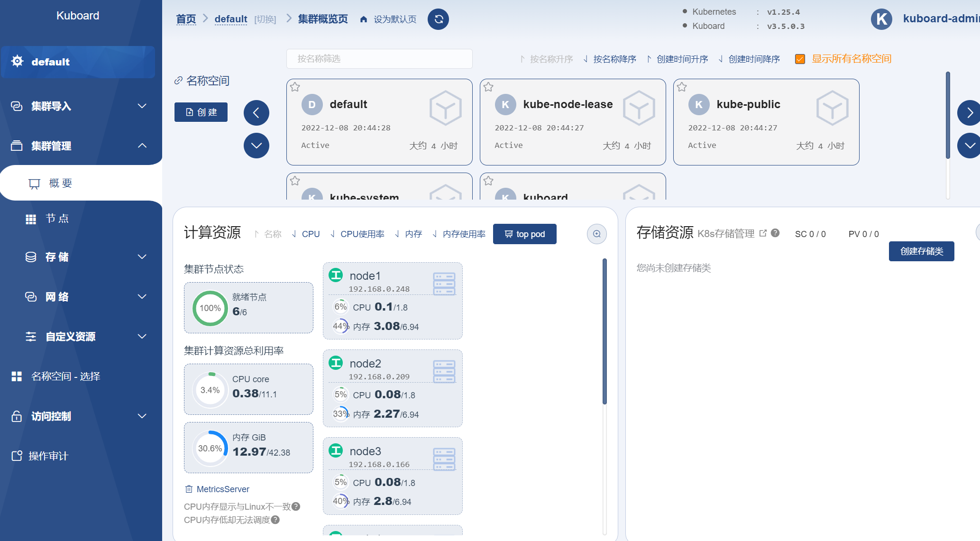Click the previous namespaces left arrow button
The image size is (980, 541).
256,113
